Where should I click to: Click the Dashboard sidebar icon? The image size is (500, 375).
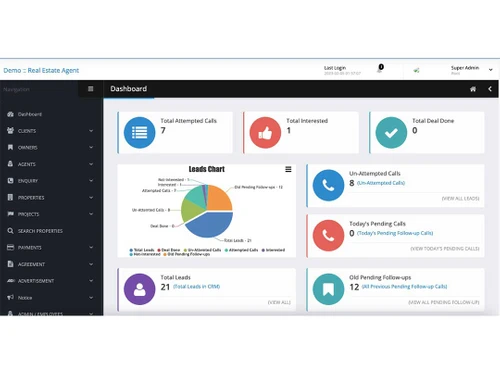point(10,114)
